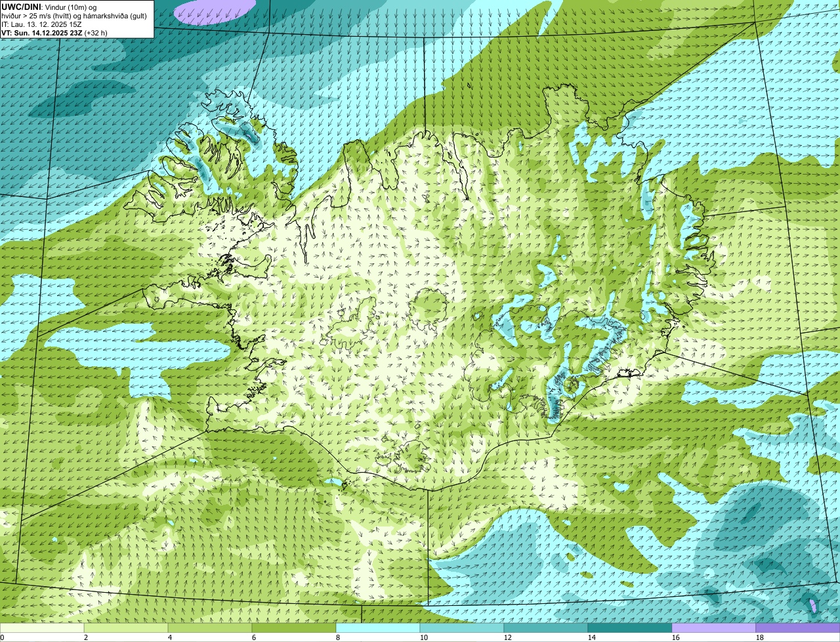Click the 0–2 m/s pale yellow legend swatch
Image resolution: width=840 pixels, height=642 pixels.
tap(42, 628)
